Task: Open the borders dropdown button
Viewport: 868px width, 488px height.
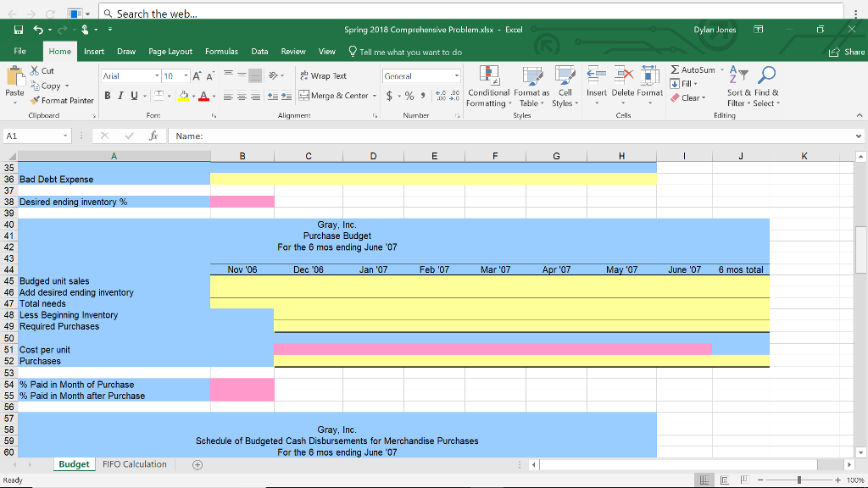Action: [169, 96]
